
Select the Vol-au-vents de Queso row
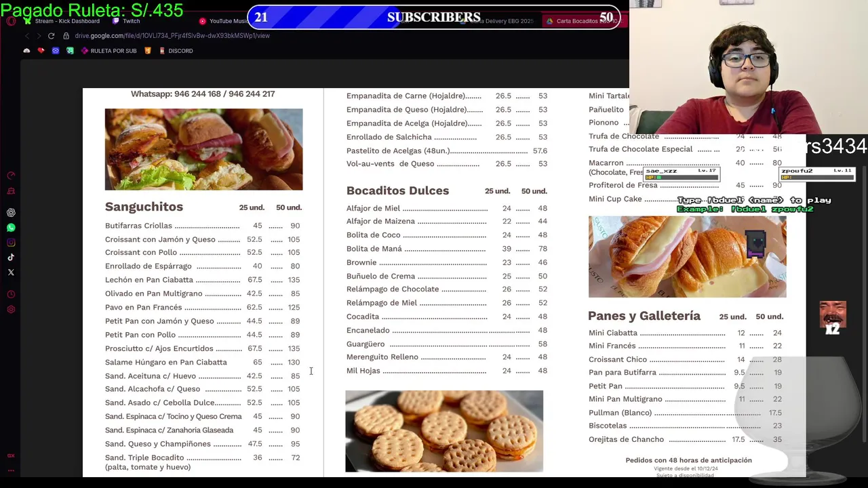pyautogui.click(x=447, y=164)
